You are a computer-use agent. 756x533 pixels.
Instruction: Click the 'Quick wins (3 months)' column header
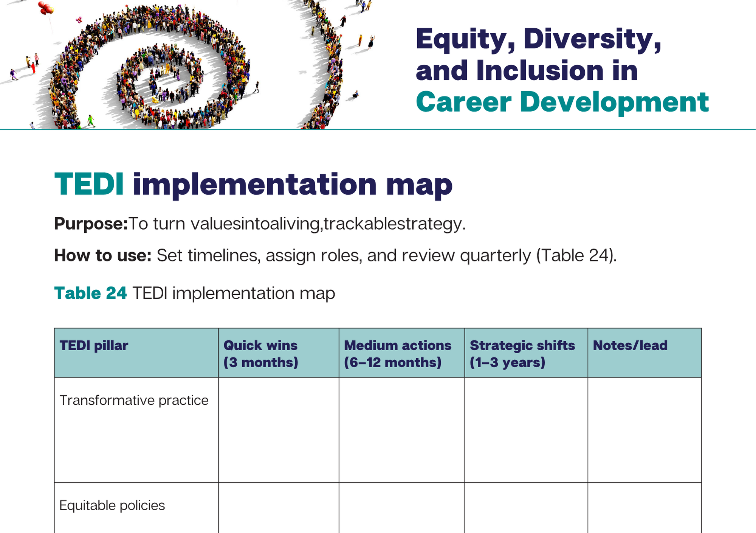[261, 353]
